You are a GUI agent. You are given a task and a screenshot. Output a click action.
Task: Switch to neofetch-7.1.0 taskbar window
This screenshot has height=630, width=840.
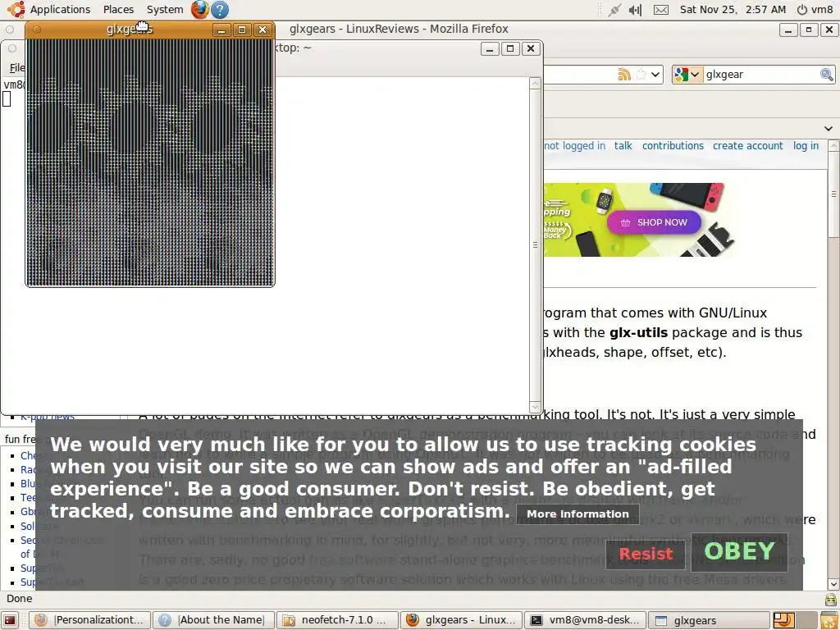(337, 620)
